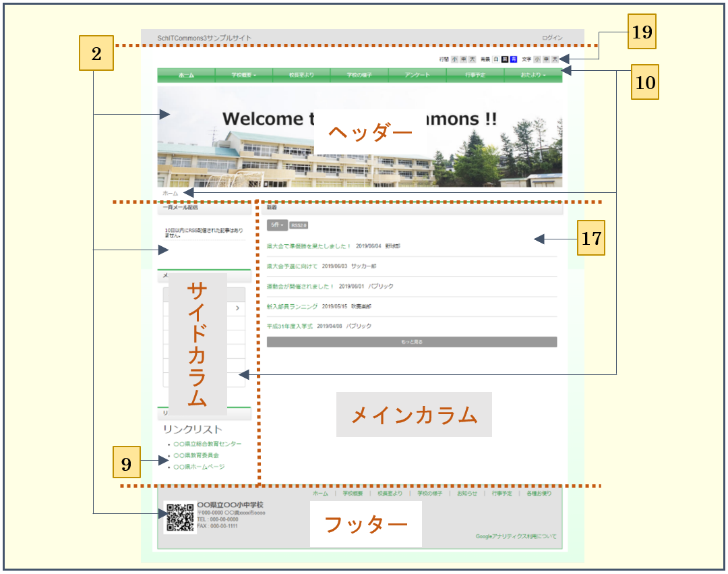Viewport: 728px width, 574px height.
Task: Click the ログイン link at top right
Action: [x=551, y=38]
